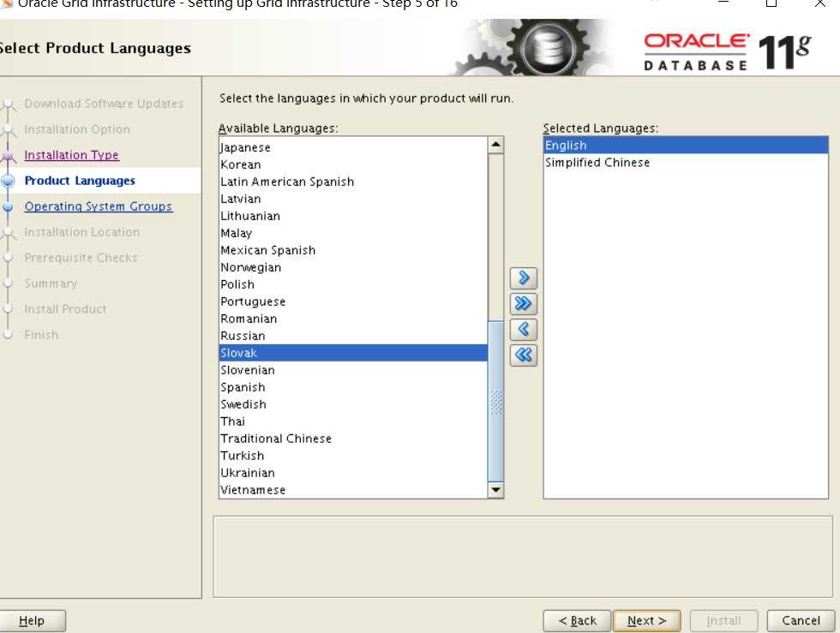Image resolution: width=840 pixels, height=633 pixels.
Task: Select Swedish in the list
Action: (x=353, y=404)
